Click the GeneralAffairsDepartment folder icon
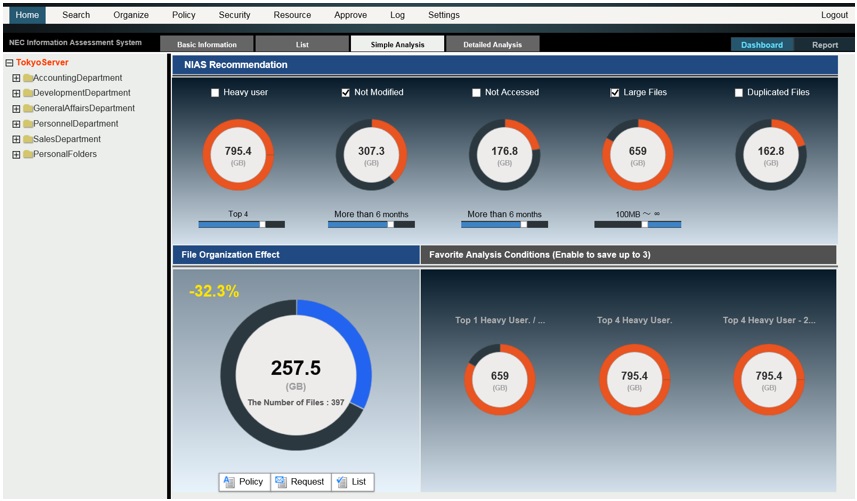This screenshot has height=501, width=857. pyautogui.click(x=28, y=109)
